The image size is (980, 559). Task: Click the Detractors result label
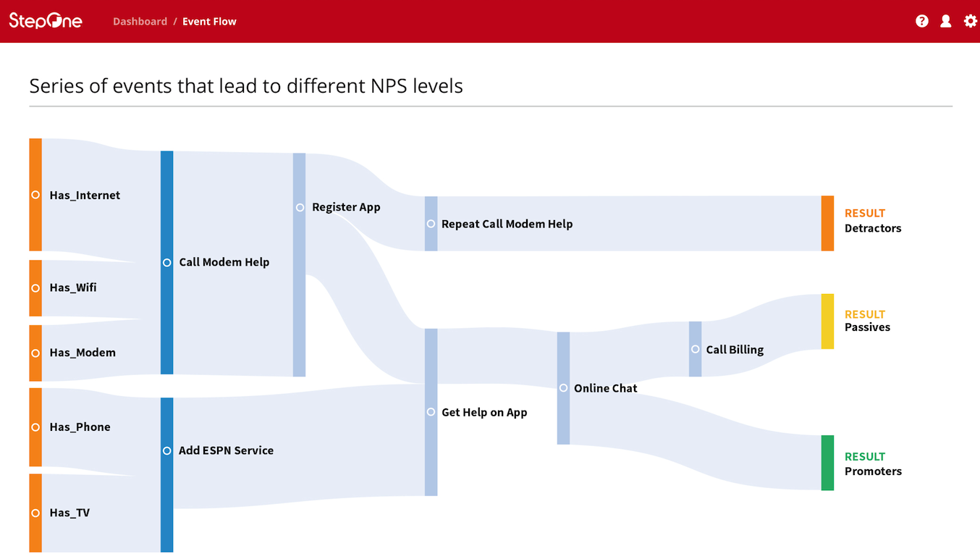[873, 228]
